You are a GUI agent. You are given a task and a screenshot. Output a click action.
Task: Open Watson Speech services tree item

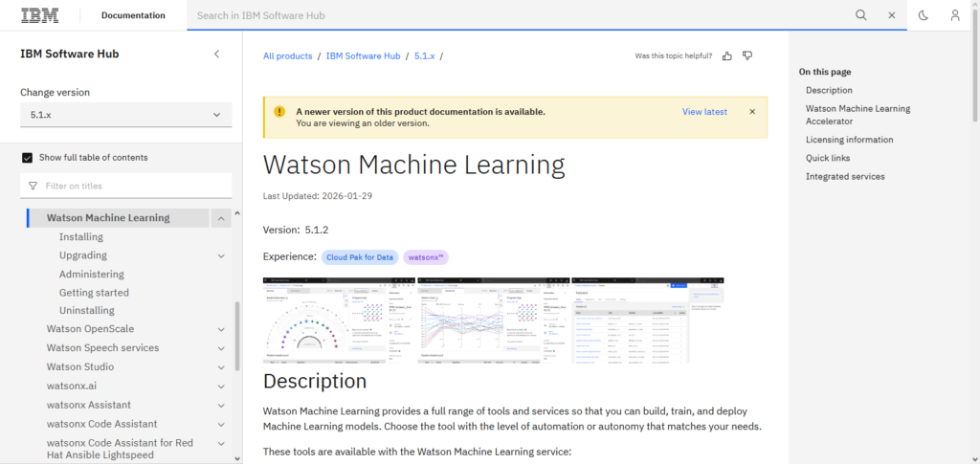(103, 348)
